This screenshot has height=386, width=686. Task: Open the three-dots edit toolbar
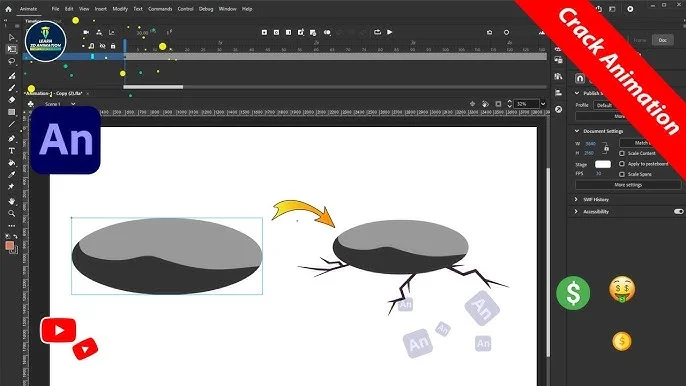click(12, 226)
